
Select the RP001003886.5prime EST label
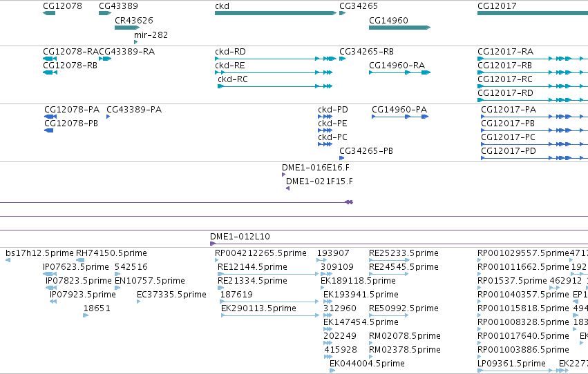(x=524, y=350)
